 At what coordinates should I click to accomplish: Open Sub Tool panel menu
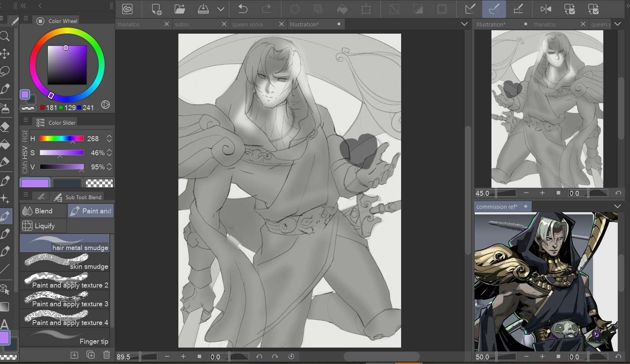(x=26, y=194)
